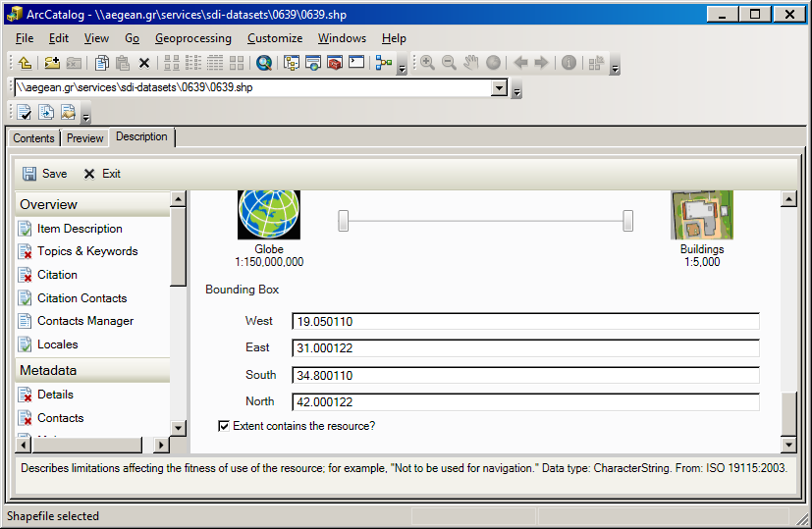Click the Full Extent globe icon
Viewport: 812px width, 529px height.
point(493,63)
